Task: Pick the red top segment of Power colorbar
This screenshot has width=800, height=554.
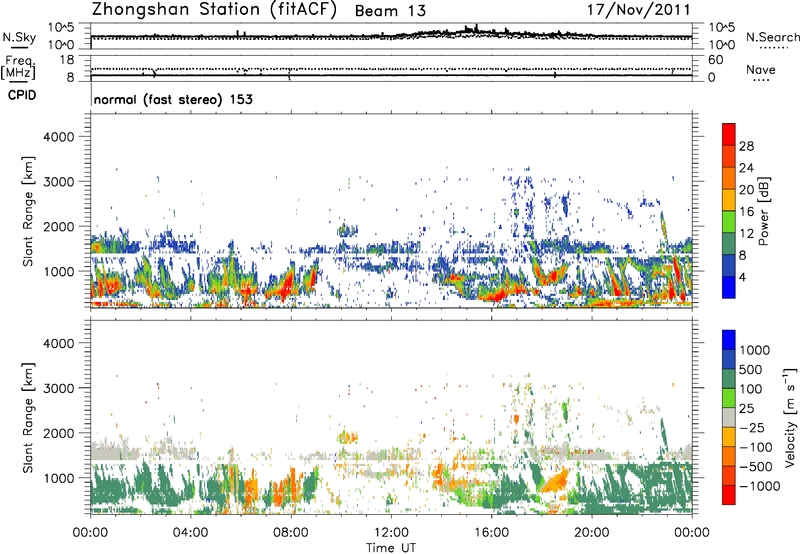Action: point(729,134)
